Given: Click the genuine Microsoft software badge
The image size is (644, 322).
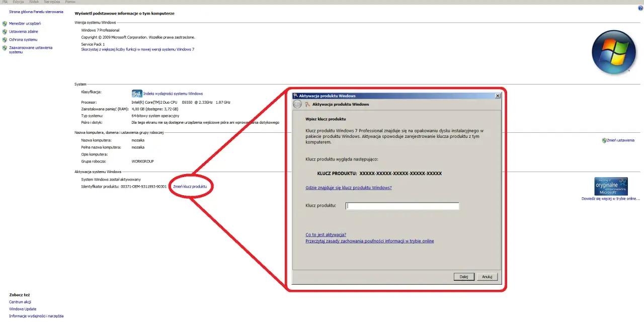Looking at the screenshot, I should click(x=611, y=186).
